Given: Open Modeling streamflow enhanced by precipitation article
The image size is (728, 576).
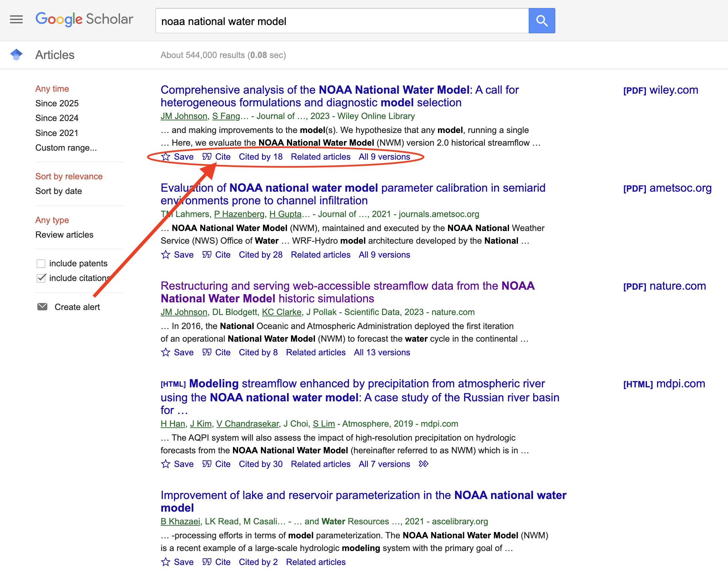Looking at the screenshot, I should tap(360, 397).
